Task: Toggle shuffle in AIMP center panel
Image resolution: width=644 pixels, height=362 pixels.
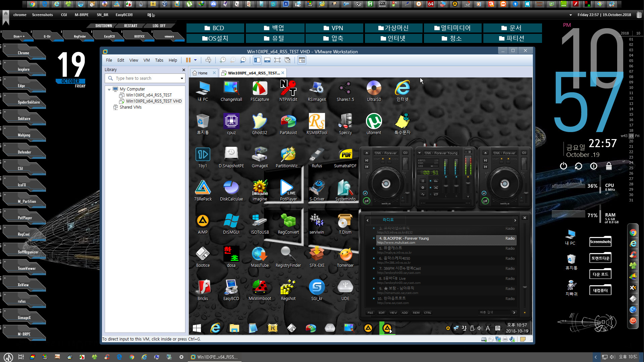Action: point(436,188)
